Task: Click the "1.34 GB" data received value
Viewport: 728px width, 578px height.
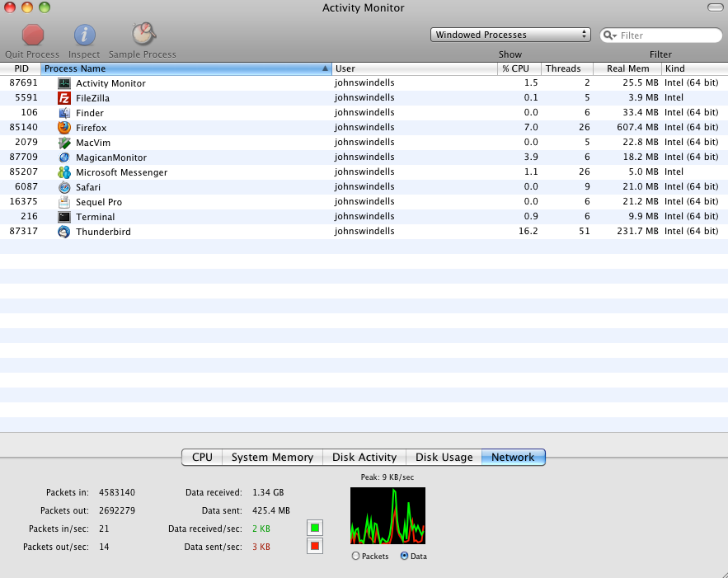Action: [x=268, y=492]
